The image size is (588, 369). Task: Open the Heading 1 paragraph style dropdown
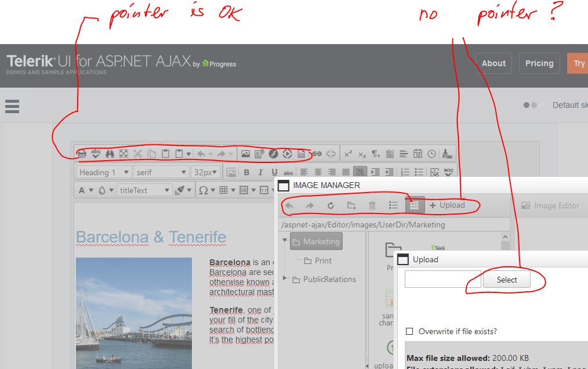(104, 172)
